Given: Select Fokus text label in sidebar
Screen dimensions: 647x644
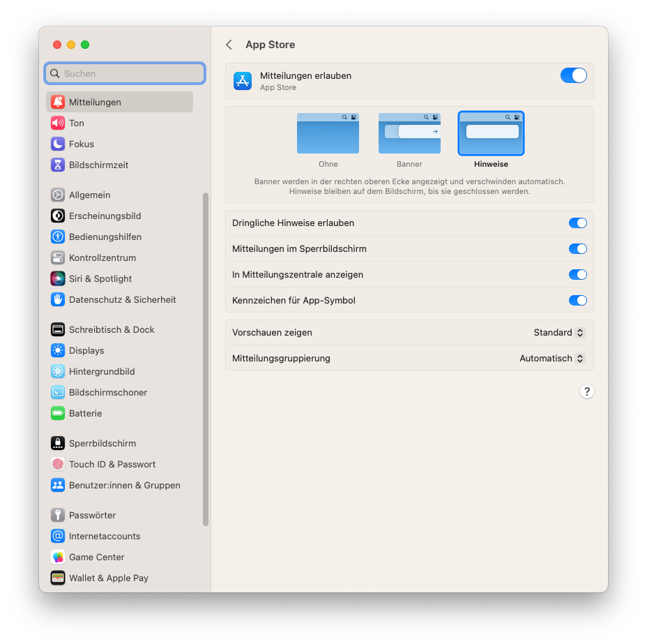Looking at the screenshot, I should (x=82, y=144).
